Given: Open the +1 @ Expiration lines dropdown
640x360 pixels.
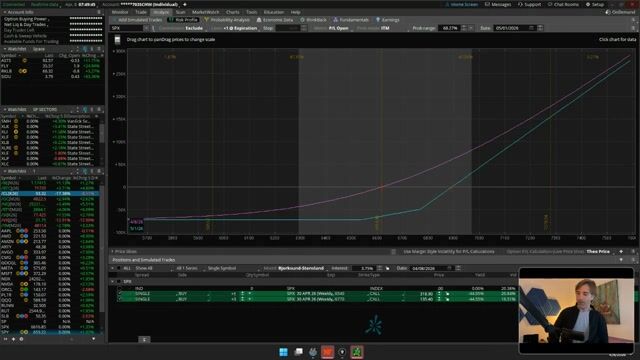Looking at the screenshot, I should (x=241, y=28).
